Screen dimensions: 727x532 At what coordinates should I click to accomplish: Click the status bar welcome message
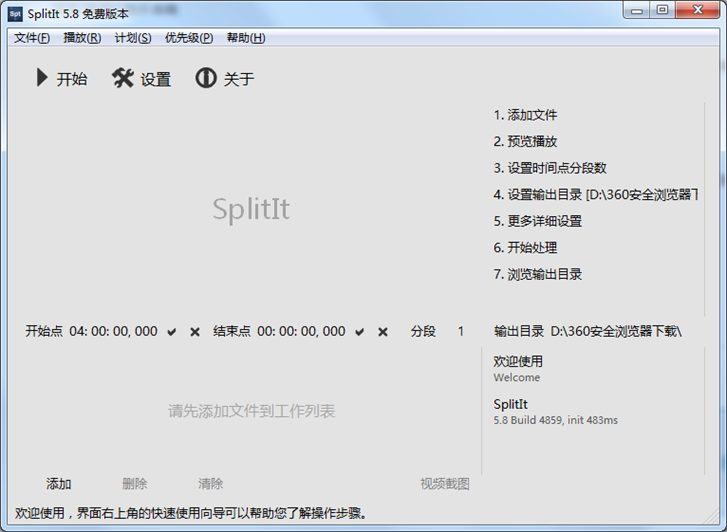(x=191, y=513)
